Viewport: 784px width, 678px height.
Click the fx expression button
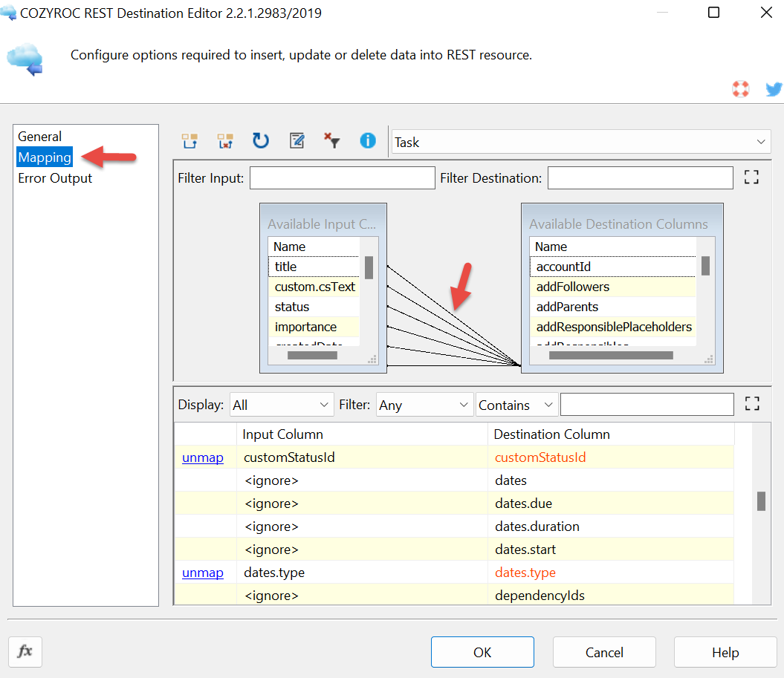[25, 651]
